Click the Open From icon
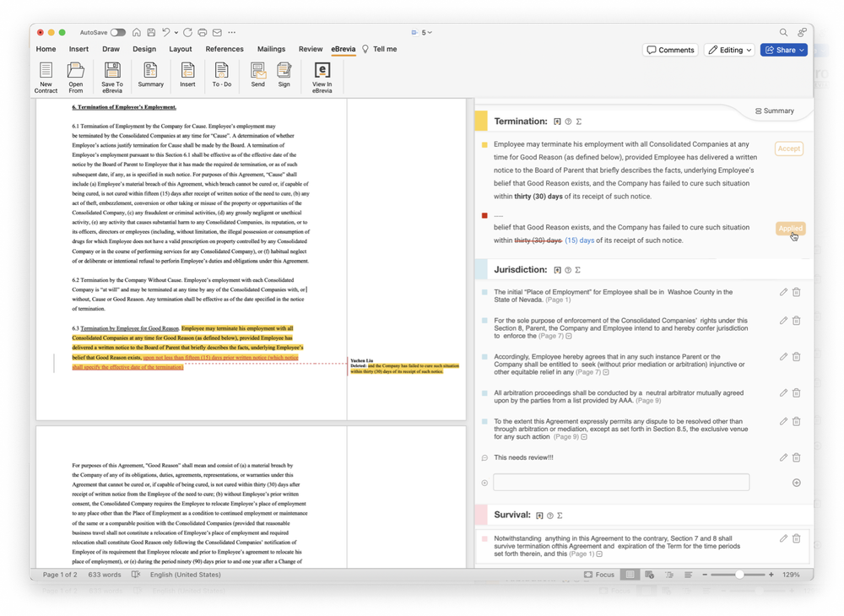844x616 pixels. coord(75,77)
